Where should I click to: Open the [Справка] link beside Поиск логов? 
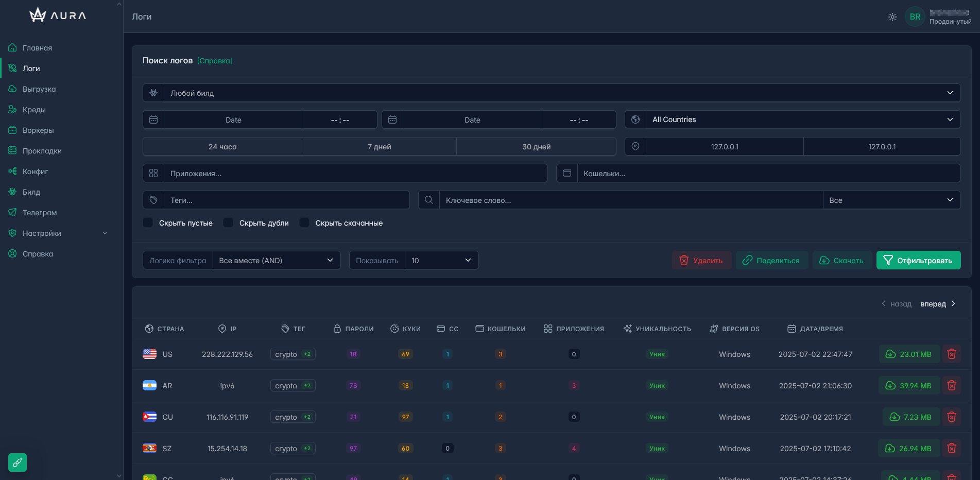tap(215, 61)
